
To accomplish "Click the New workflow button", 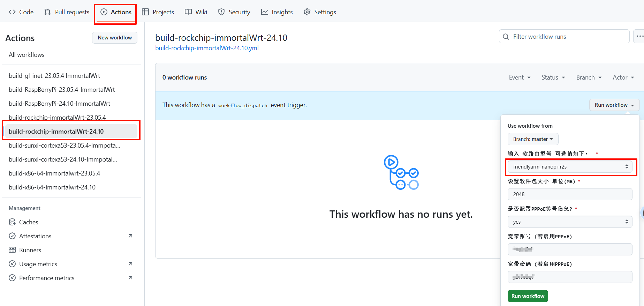I will click(115, 38).
